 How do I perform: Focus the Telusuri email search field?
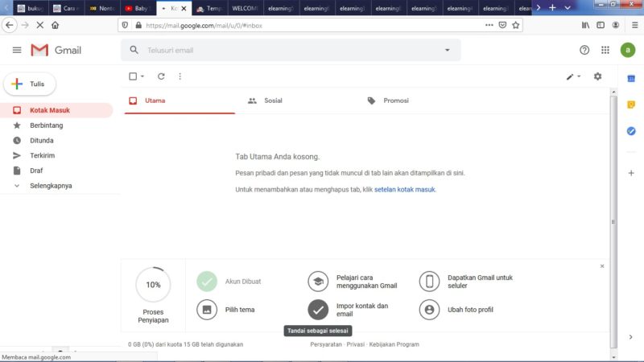tap(291, 50)
